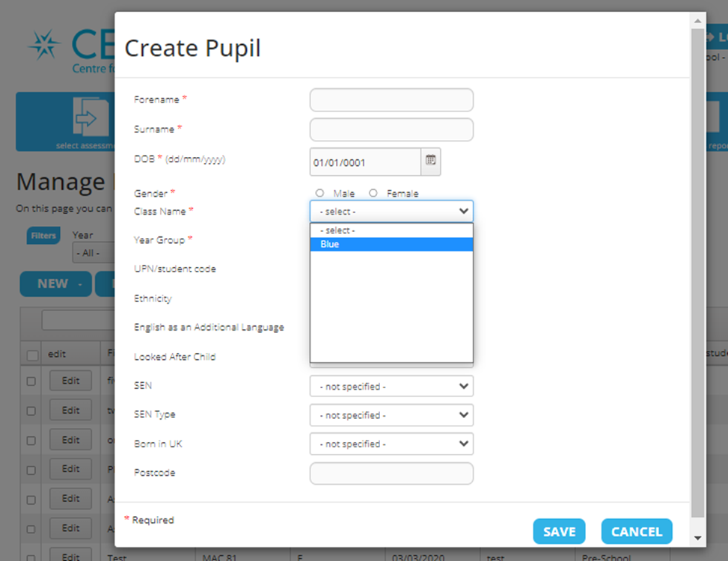Tick the checkbox in the first table row

pyautogui.click(x=31, y=381)
